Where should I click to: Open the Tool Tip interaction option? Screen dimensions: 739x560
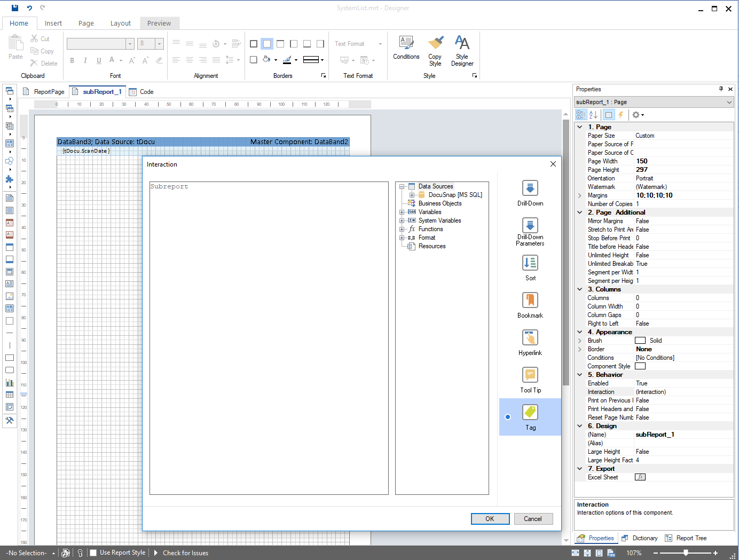pos(530,380)
